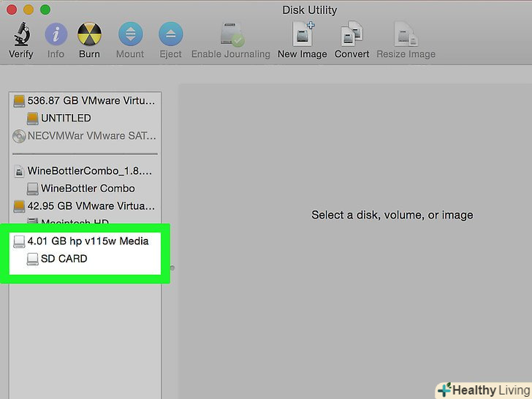Select the UNTITLED volume icon
Image resolution: width=532 pixels, height=399 pixels.
33,118
